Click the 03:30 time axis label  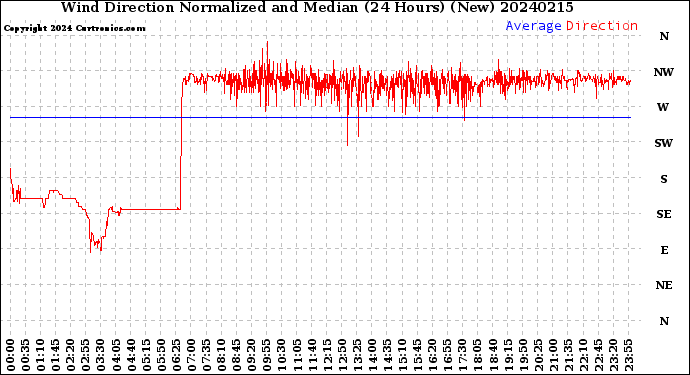pyautogui.click(x=101, y=355)
